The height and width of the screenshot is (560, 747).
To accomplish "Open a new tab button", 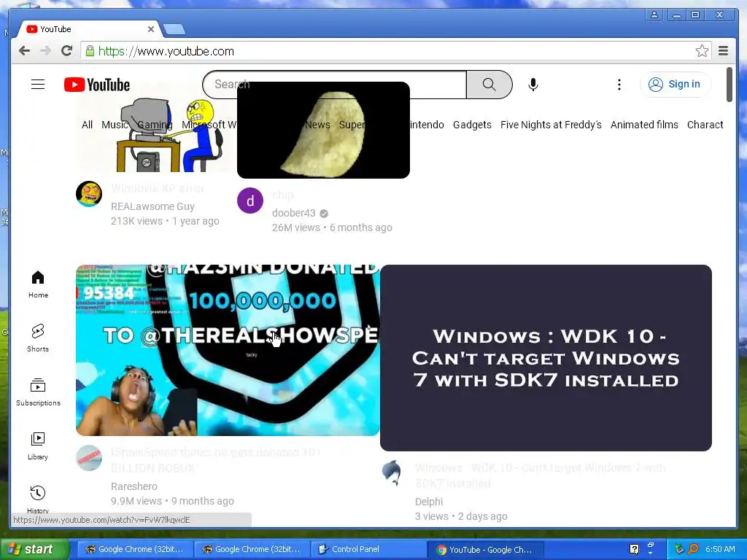I will [174, 29].
